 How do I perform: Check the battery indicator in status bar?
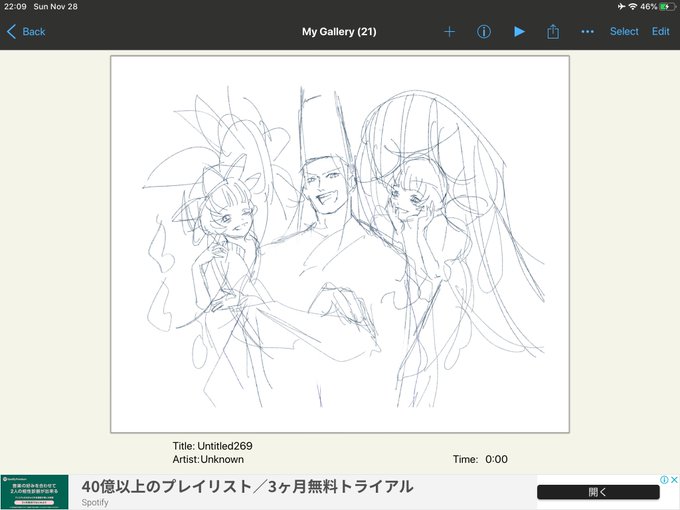tap(667, 7)
